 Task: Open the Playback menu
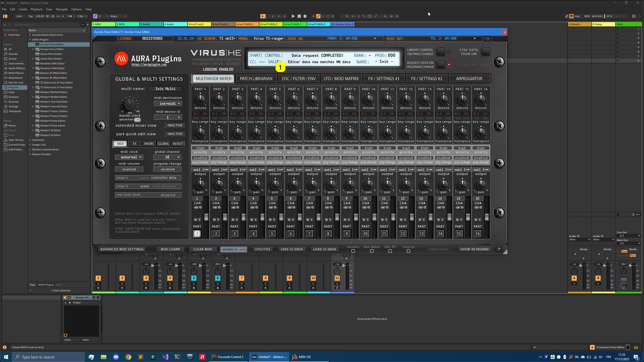36,9
